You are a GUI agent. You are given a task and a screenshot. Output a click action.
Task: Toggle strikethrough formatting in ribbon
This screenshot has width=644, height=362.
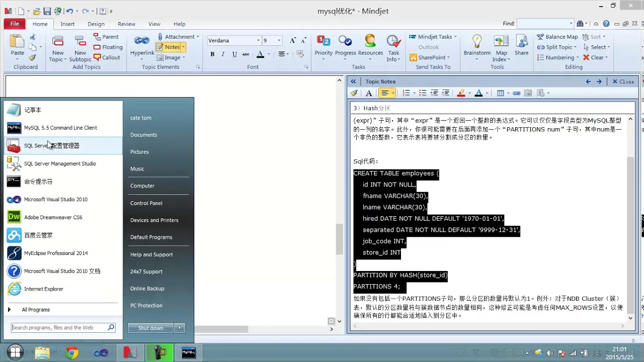(x=246, y=54)
